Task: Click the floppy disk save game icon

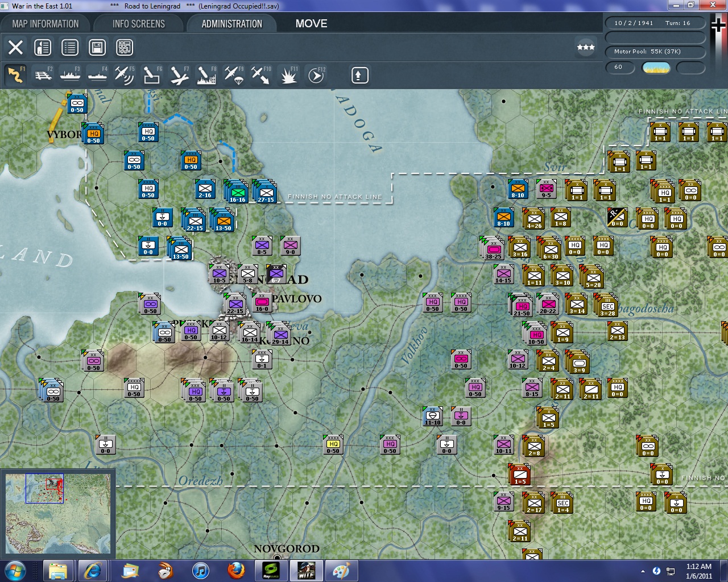Action: 97,47
